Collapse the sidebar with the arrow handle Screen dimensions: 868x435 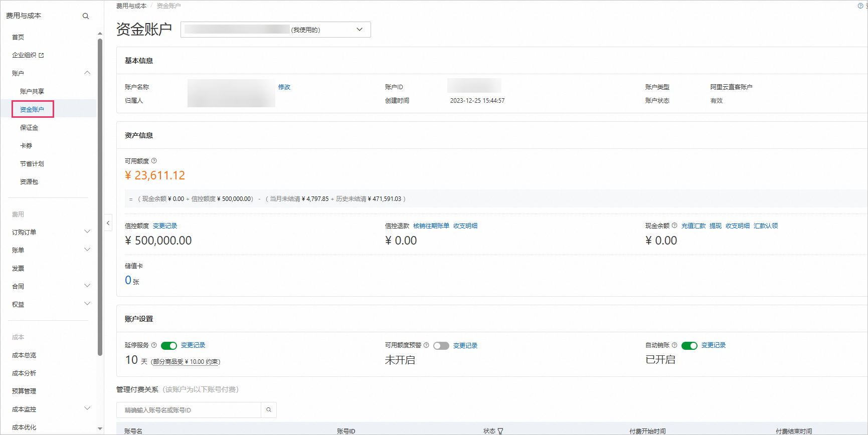coord(108,223)
